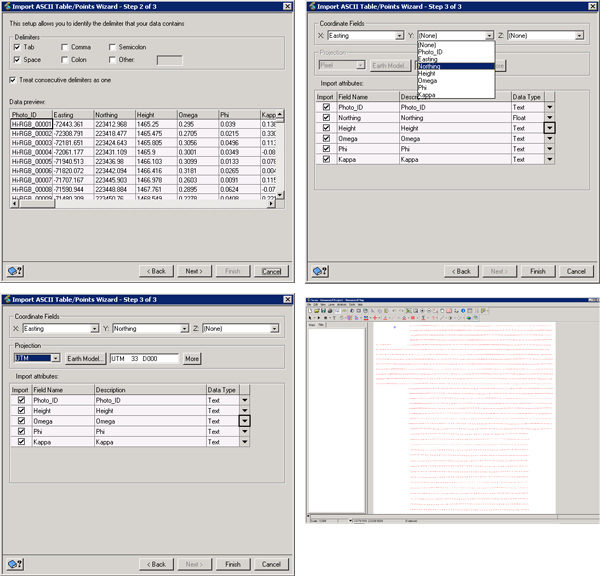This screenshot has height=576, width=600.
Task: Click help icon in Step 3 dialog with UTM projection
Action: (x=15, y=564)
